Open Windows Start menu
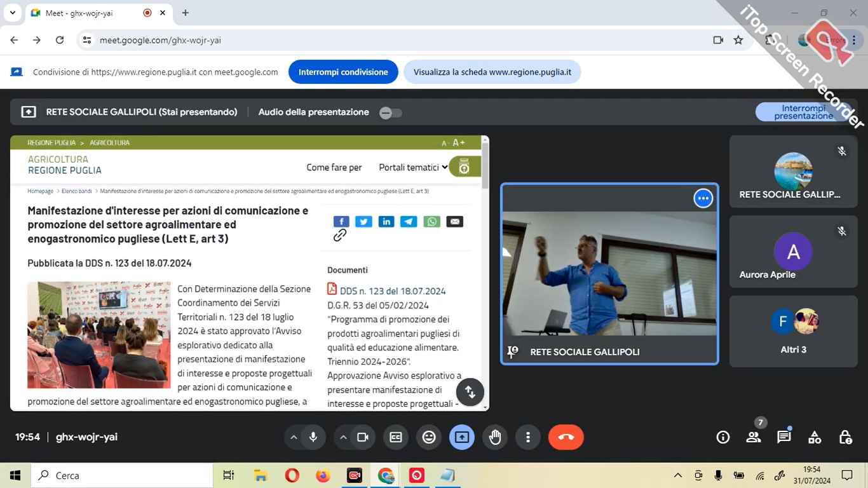This screenshot has height=488, width=868. (x=15, y=475)
